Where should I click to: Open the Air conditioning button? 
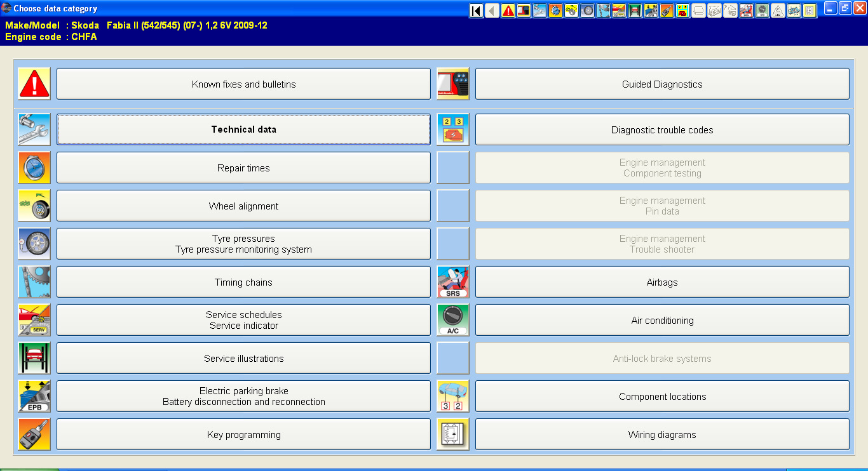pyautogui.click(x=662, y=320)
